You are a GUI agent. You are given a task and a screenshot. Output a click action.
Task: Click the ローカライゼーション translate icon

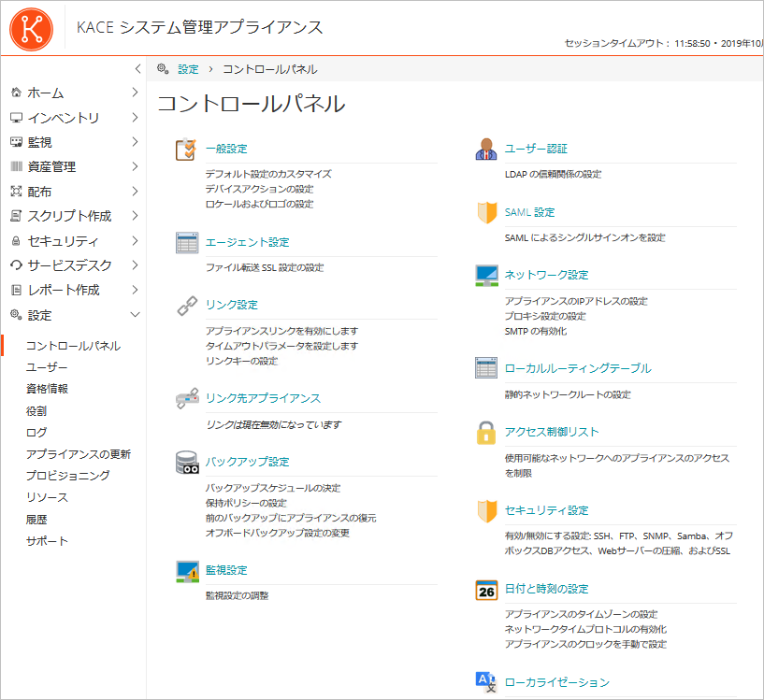pyautogui.click(x=485, y=682)
